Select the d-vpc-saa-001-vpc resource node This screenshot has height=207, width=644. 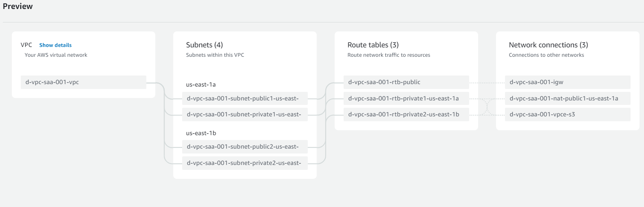[83, 82]
